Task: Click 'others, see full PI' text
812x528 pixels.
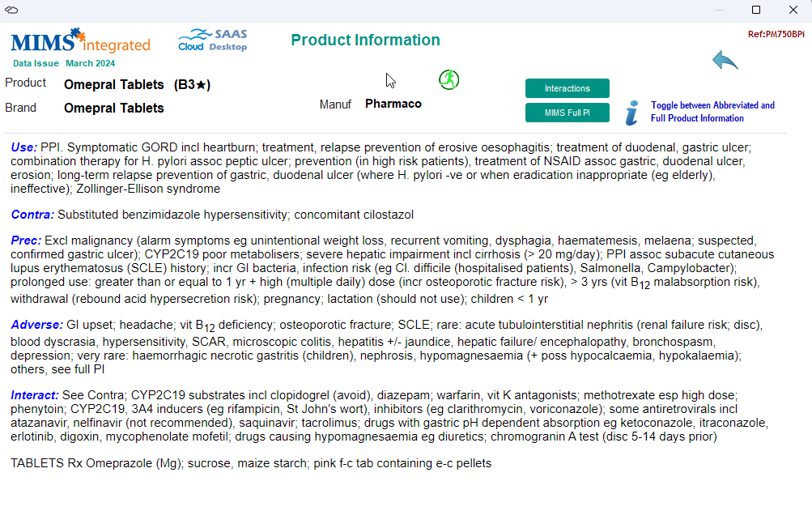Action: tap(57, 369)
